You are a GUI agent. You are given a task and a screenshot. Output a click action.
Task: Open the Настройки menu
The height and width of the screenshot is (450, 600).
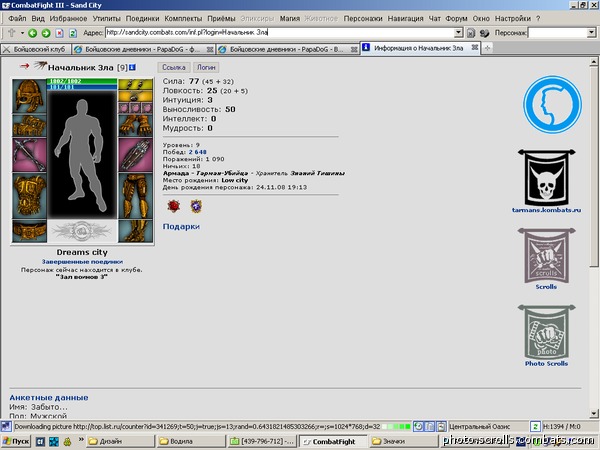[x=513, y=18]
